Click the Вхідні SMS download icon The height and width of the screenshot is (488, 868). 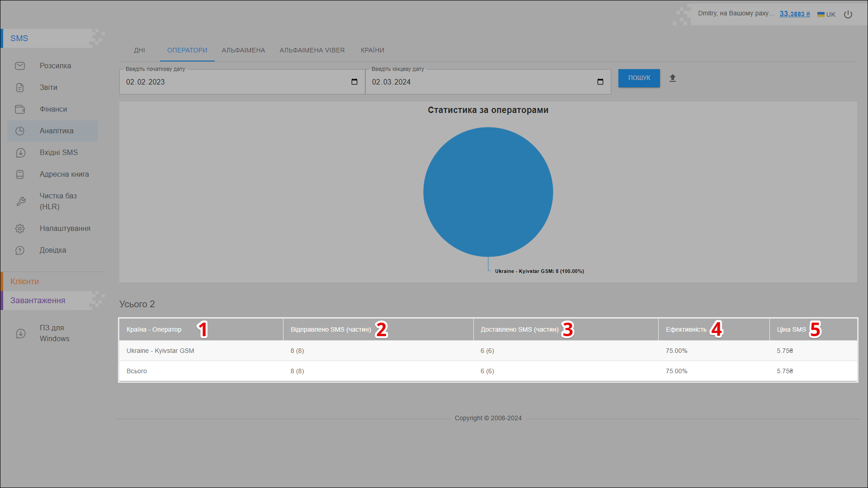[20, 153]
